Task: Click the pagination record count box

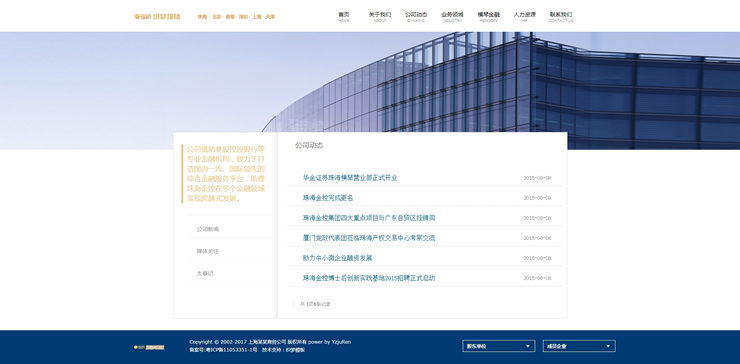Action: click(x=315, y=304)
